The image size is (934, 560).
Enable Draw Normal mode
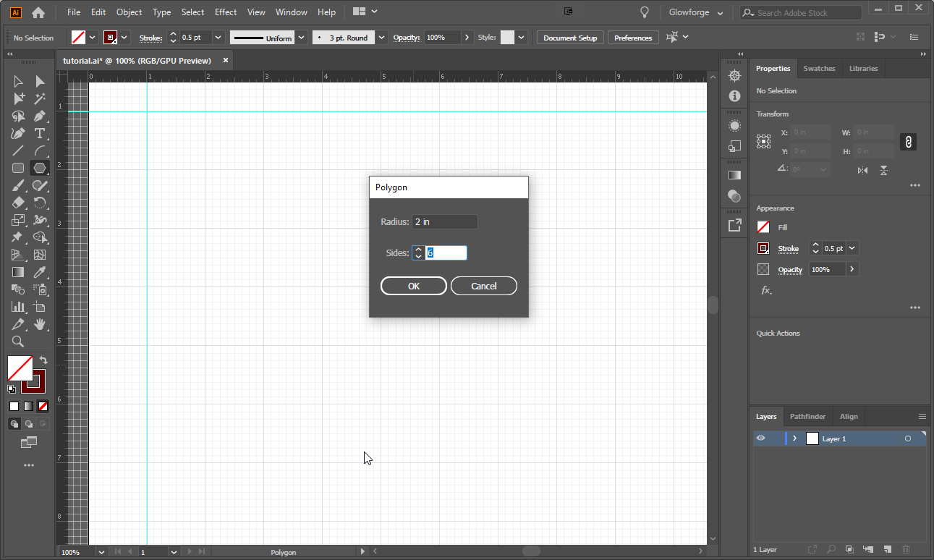(14, 424)
